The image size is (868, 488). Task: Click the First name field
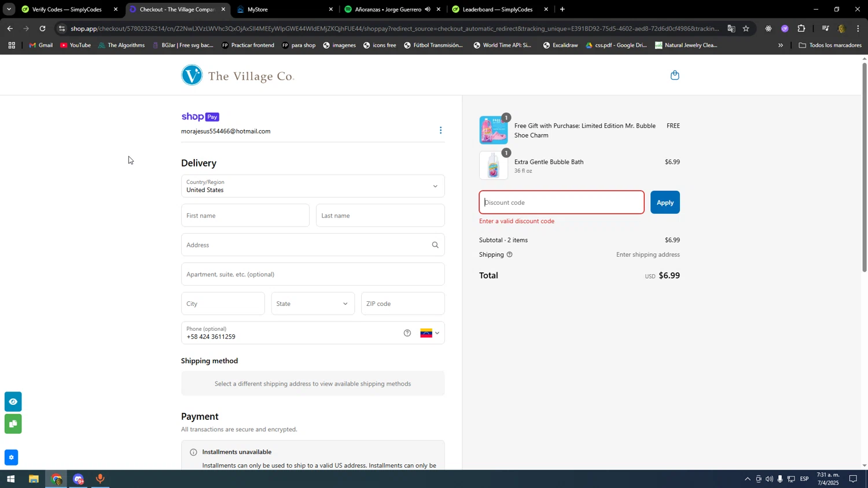pos(245,216)
